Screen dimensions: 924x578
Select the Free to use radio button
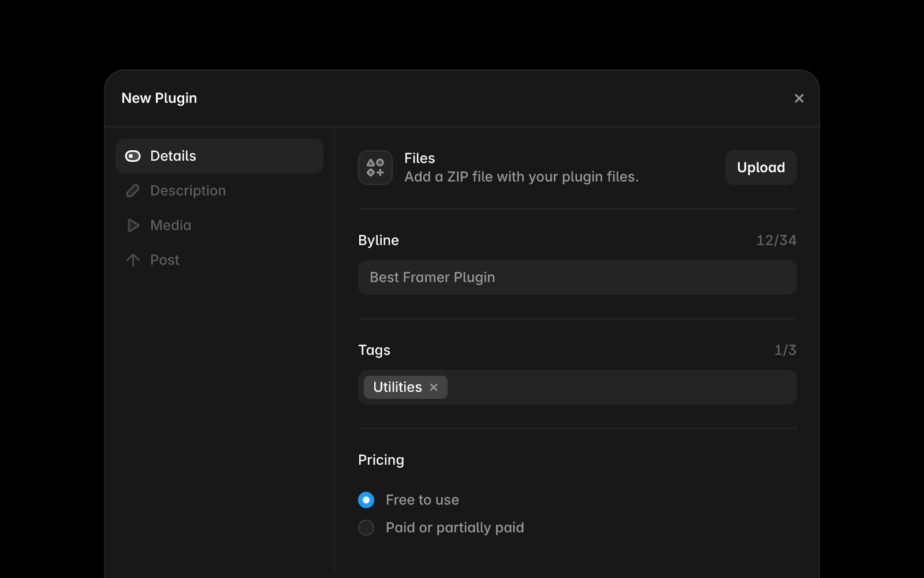tap(366, 500)
